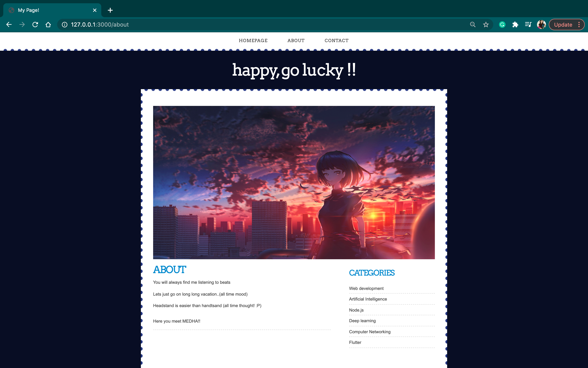Open the Computer Networking category
Image resolution: width=588 pixels, height=368 pixels.
point(370,332)
